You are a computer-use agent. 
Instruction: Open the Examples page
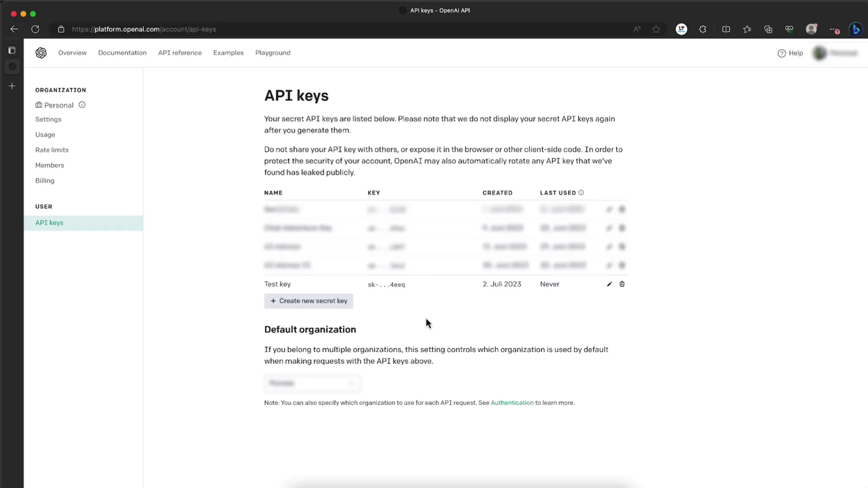228,53
